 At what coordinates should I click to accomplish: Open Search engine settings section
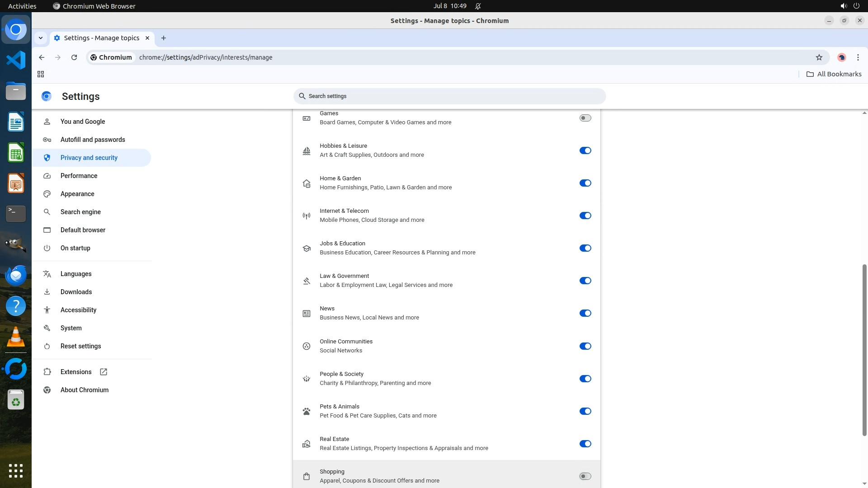80,212
